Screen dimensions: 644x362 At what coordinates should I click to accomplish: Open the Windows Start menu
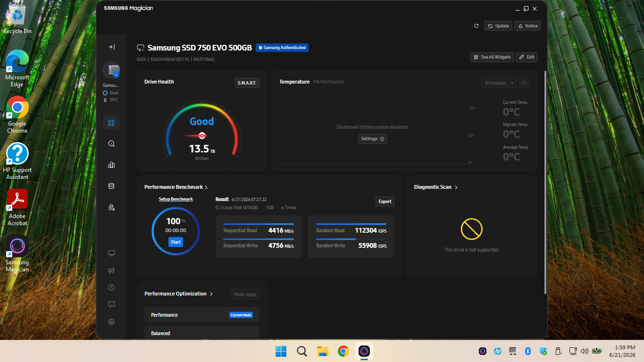point(281,351)
